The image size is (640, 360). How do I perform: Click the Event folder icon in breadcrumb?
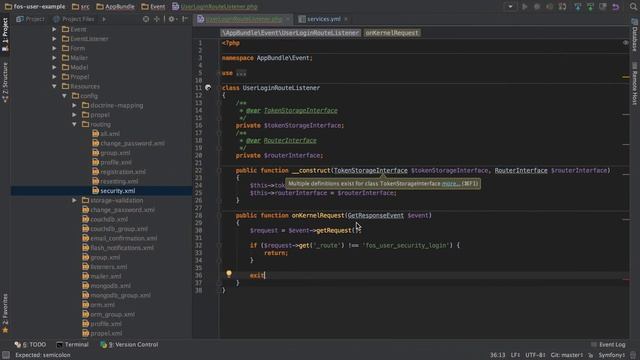(x=145, y=7)
